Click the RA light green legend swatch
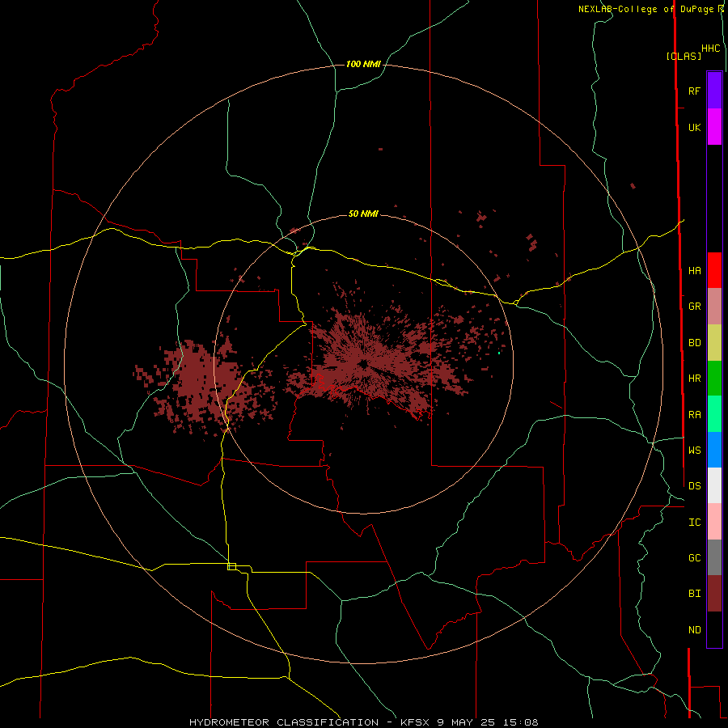 click(714, 414)
